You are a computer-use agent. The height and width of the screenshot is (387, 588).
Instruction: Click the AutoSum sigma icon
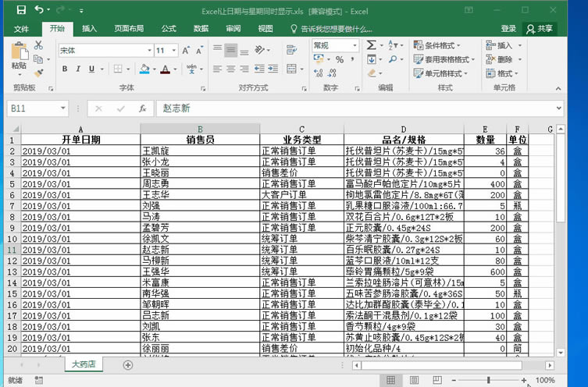(x=372, y=46)
